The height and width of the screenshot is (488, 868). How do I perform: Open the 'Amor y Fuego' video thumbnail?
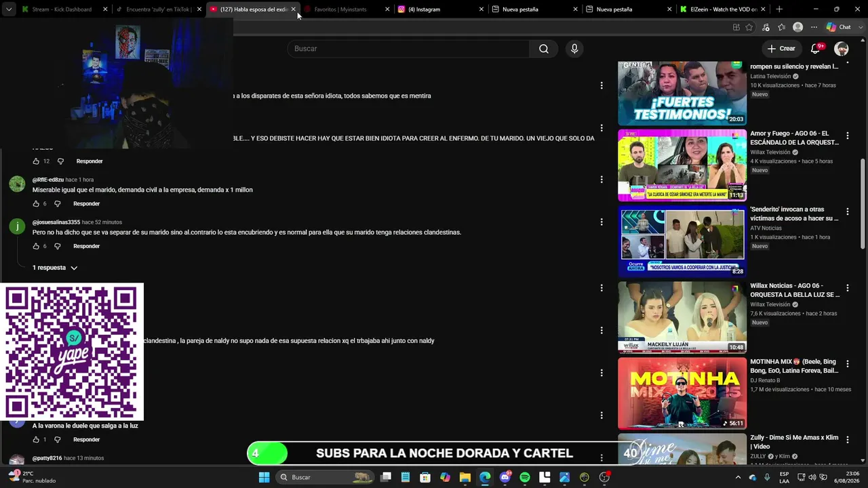[682, 165]
